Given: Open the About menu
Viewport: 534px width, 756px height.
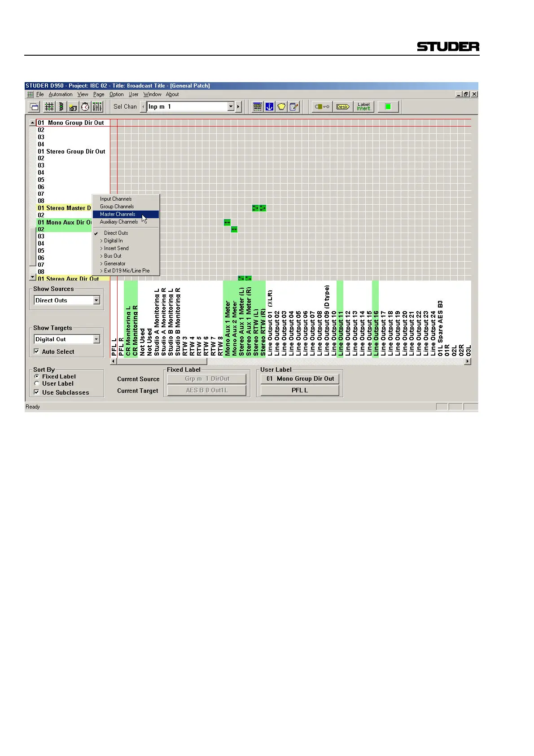Looking at the screenshot, I should pos(172,94).
